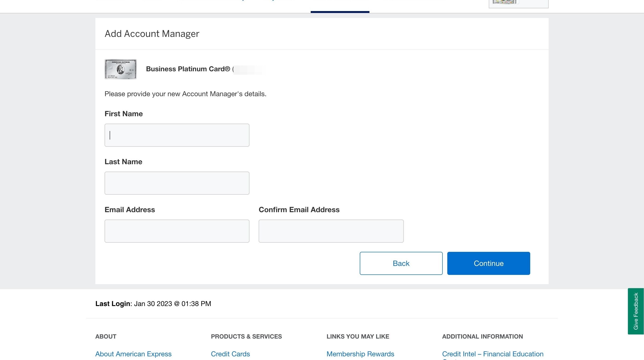
Task: Click the 'Please provide your new Account Manager's details' text
Action: point(185,94)
